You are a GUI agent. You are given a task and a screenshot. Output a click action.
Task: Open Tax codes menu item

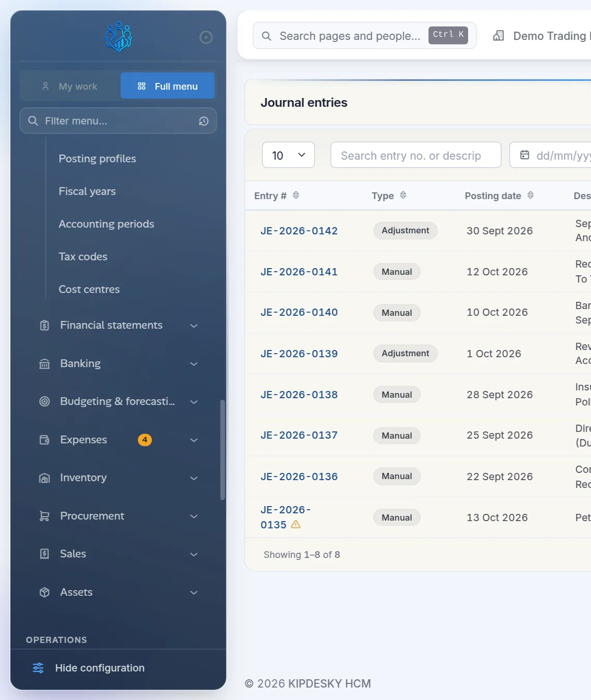tap(83, 257)
